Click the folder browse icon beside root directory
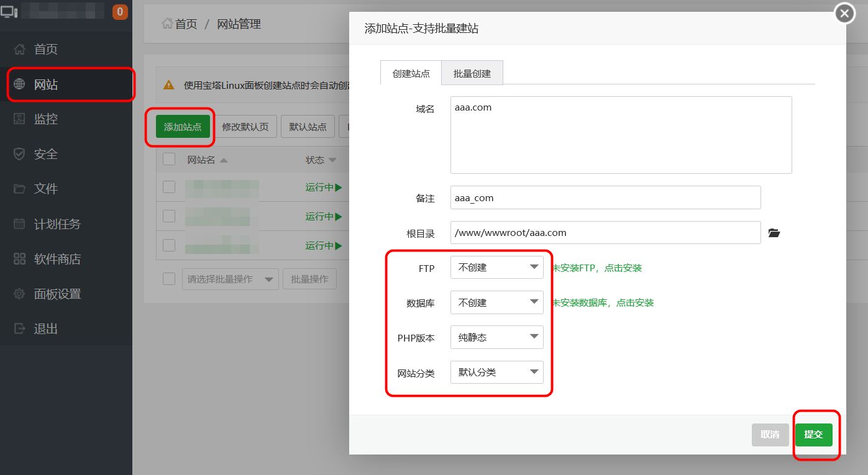868x475 pixels. 774,233
